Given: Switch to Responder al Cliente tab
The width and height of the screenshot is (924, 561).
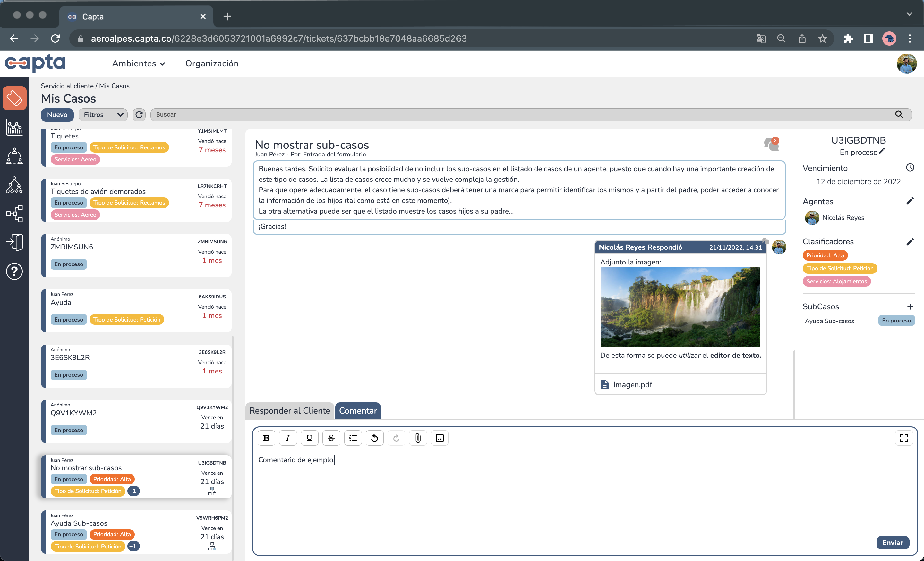Looking at the screenshot, I should (289, 410).
